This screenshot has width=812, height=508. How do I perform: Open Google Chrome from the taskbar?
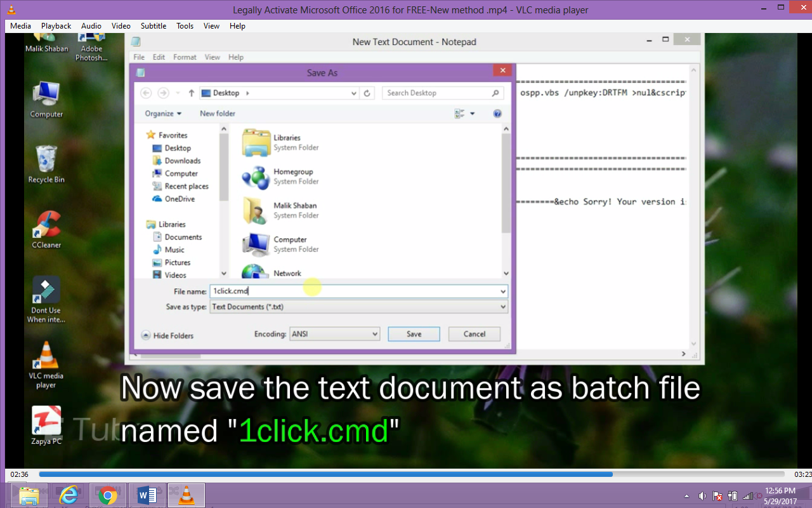[x=107, y=495]
